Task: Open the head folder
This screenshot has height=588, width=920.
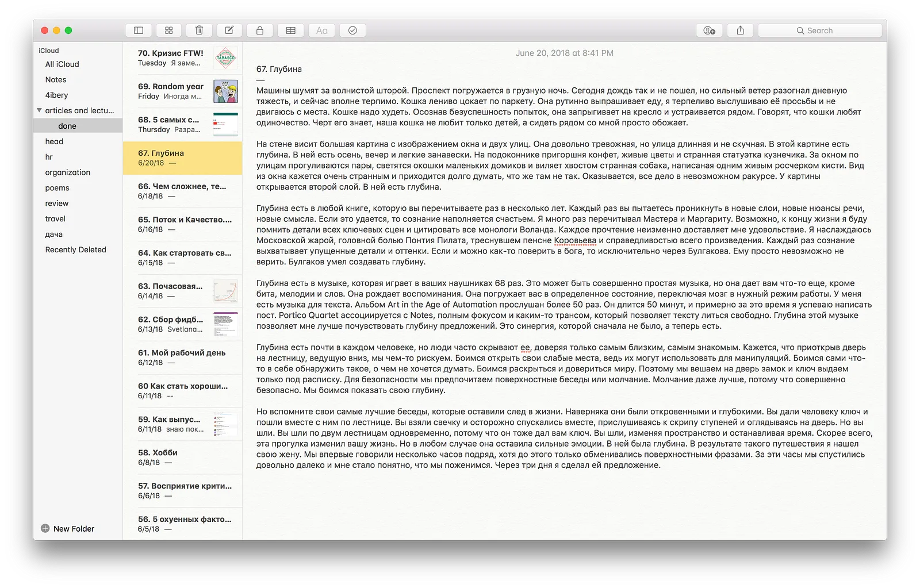Action: 78,141
